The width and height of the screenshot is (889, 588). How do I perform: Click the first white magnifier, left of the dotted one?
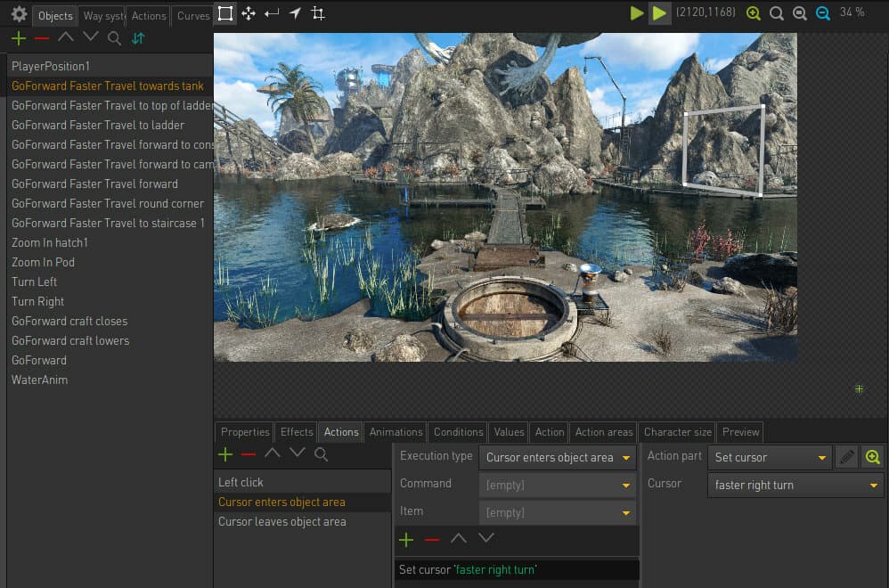(776, 13)
